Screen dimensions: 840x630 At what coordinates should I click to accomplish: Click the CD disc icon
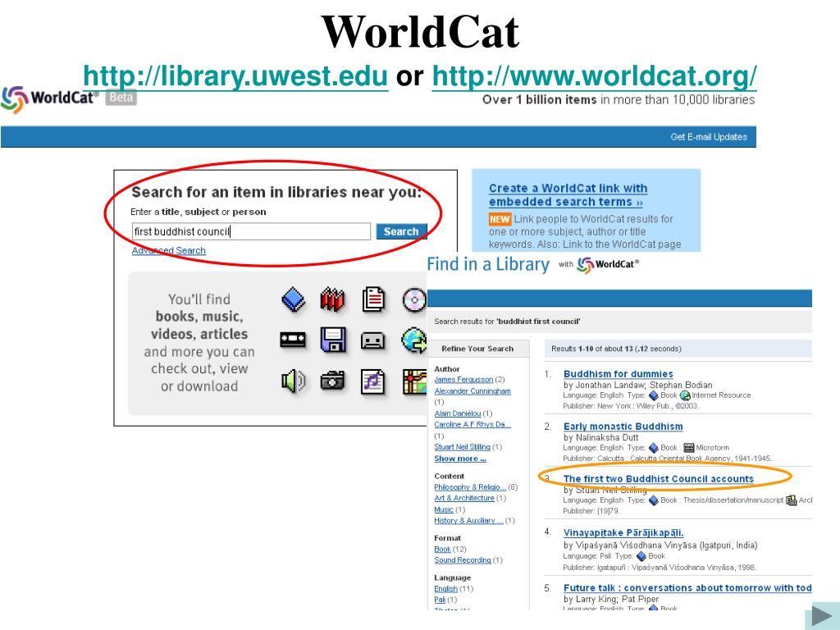click(414, 299)
